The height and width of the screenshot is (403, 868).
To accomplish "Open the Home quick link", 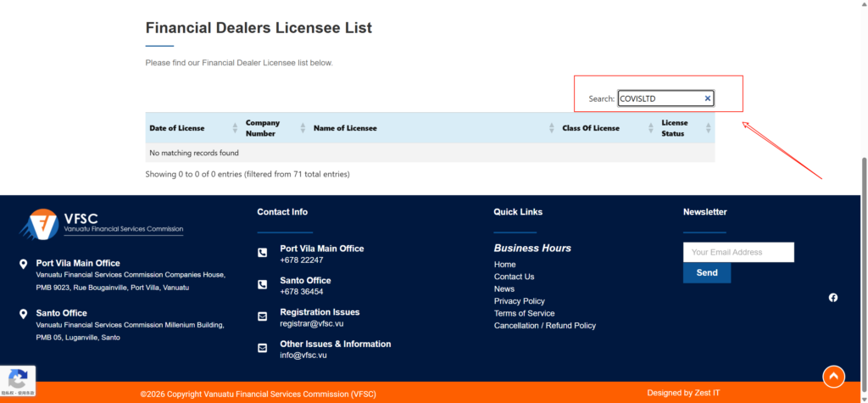I will [x=505, y=265].
